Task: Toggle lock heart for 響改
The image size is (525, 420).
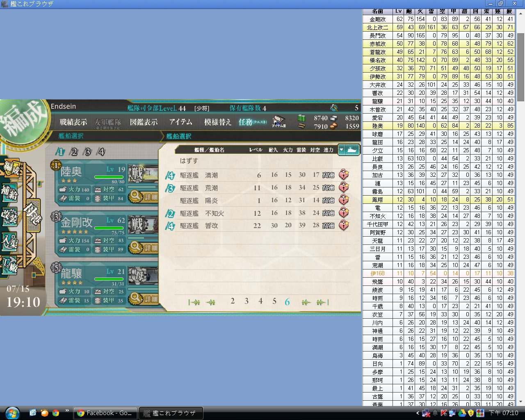Action: tap(344, 226)
